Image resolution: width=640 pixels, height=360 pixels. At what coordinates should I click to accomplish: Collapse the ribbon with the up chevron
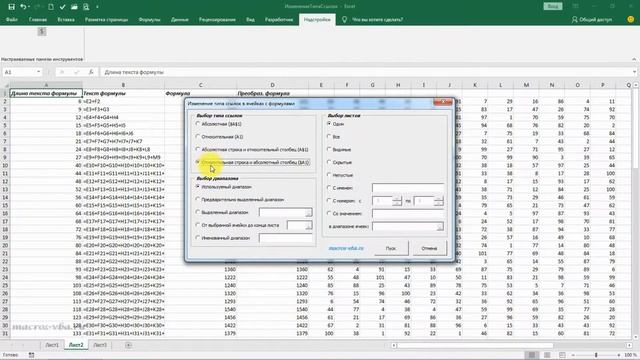pos(634,59)
